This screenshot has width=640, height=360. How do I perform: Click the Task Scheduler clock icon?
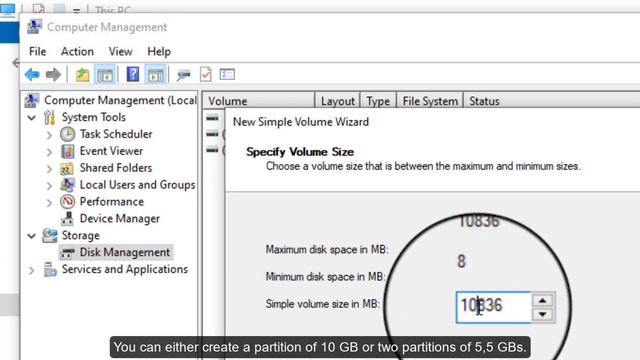67,134
